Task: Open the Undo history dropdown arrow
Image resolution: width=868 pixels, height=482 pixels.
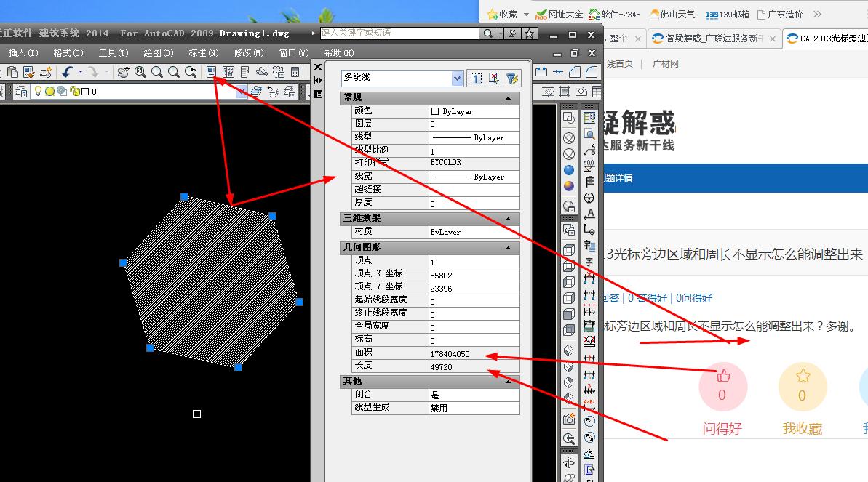Action: pos(81,72)
